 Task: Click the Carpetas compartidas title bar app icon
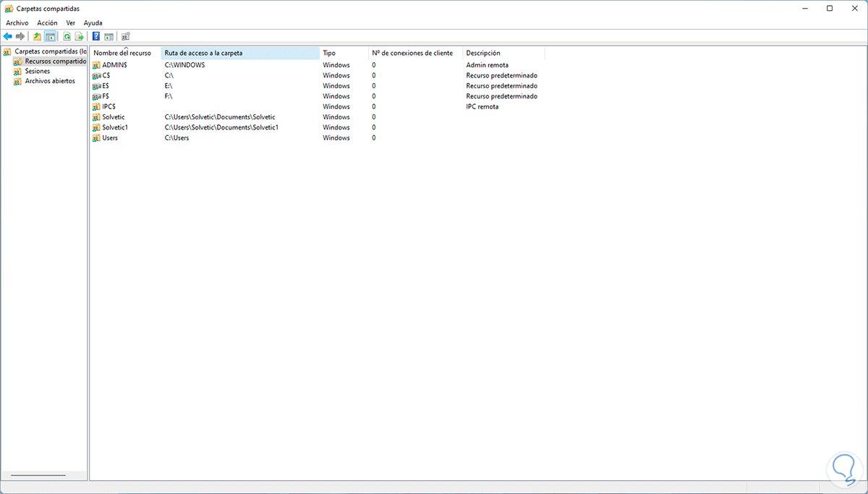pyautogui.click(x=9, y=9)
